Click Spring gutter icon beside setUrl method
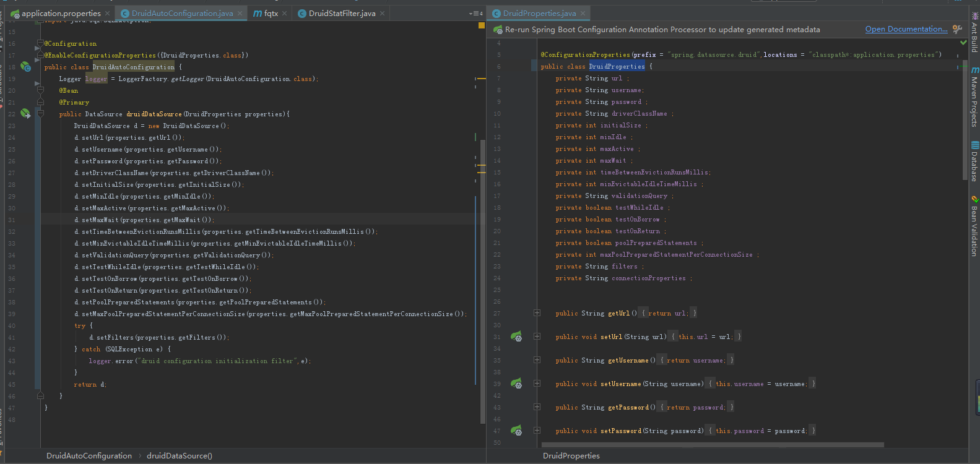The height and width of the screenshot is (464, 980). point(516,337)
